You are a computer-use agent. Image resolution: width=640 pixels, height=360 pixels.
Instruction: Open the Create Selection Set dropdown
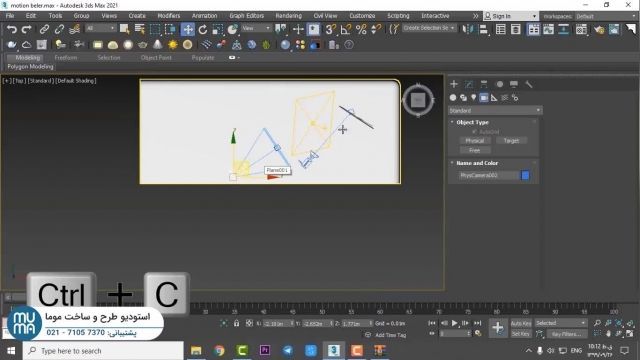coord(429,28)
